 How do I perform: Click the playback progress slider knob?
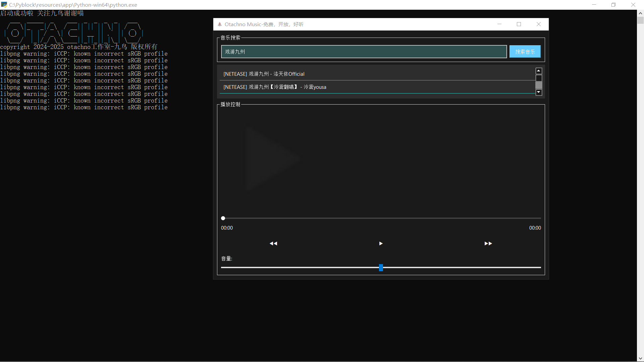tap(223, 218)
